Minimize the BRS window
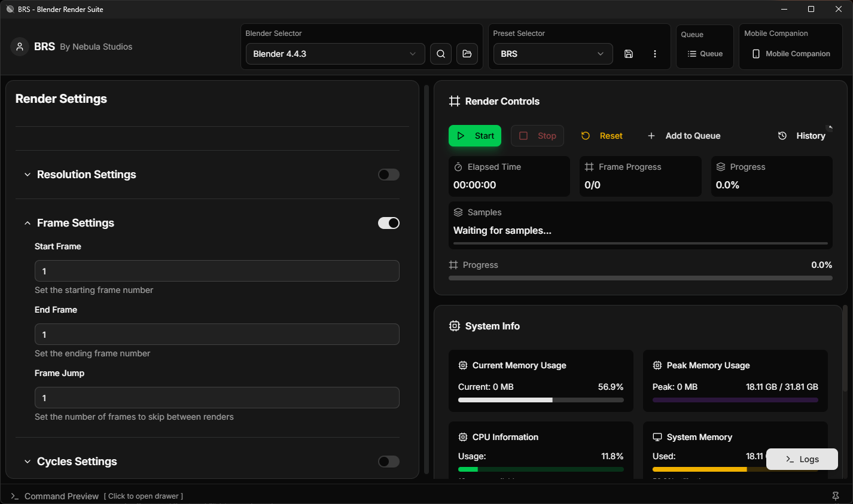 784,9
